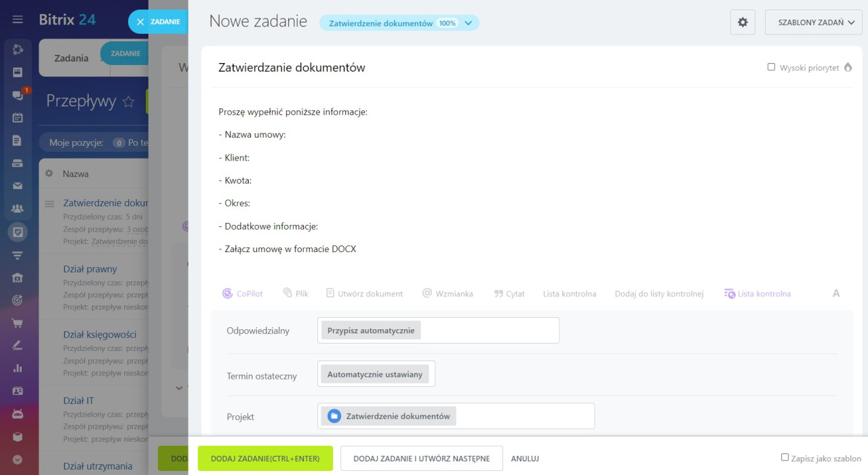Switch to the Zadania tab

(71, 58)
